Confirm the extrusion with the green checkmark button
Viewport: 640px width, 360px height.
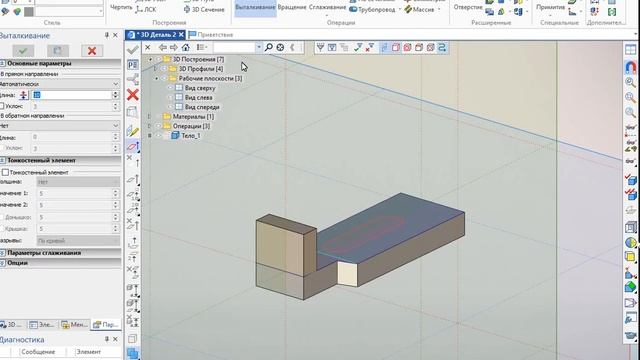tap(23, 51)
